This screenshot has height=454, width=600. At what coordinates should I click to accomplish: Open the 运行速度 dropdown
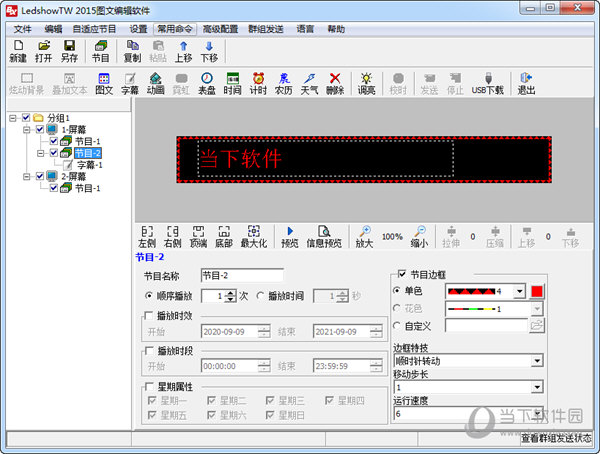coord(537,412)
